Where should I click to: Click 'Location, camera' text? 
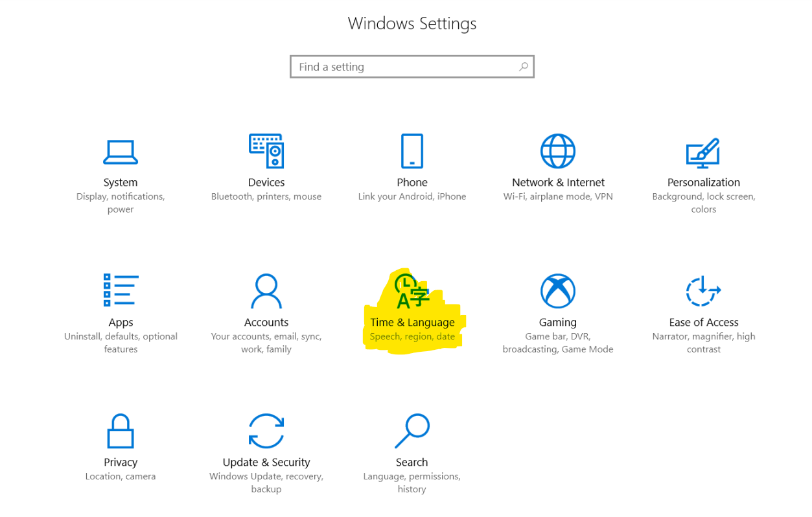(121, 477)
